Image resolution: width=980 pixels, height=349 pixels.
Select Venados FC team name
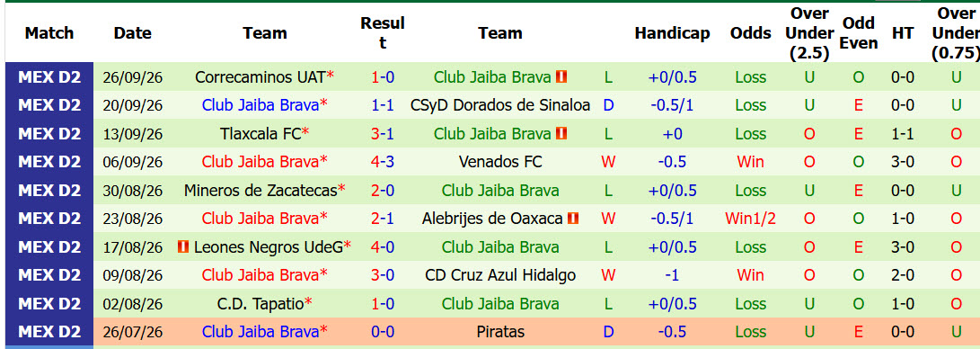[x=500, y=162]
